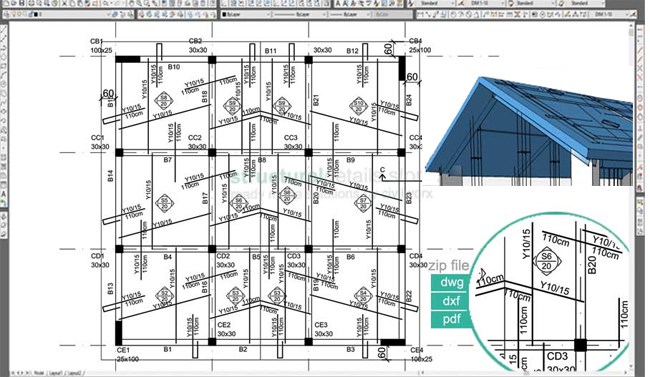
Task: Open the ByLayer color control dropdown
Action: (x=246, y=15)
